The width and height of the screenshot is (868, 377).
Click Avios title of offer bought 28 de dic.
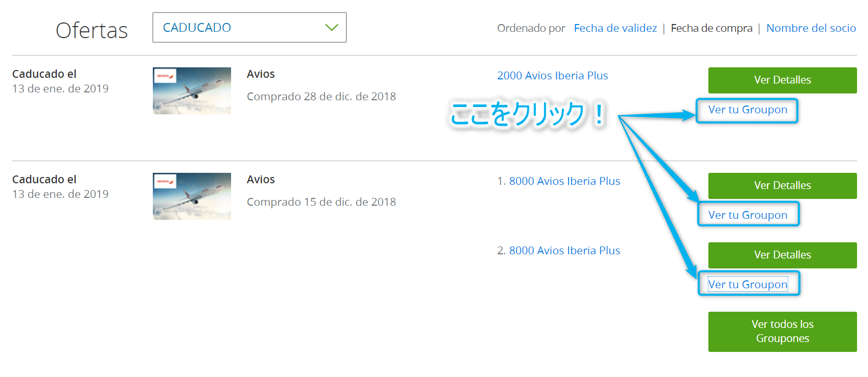point(261,74)
